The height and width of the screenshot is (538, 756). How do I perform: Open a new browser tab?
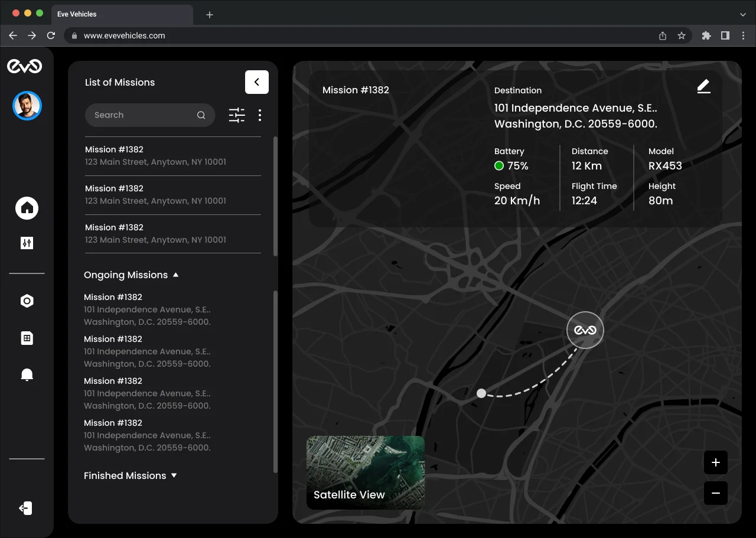coord(210,15)
